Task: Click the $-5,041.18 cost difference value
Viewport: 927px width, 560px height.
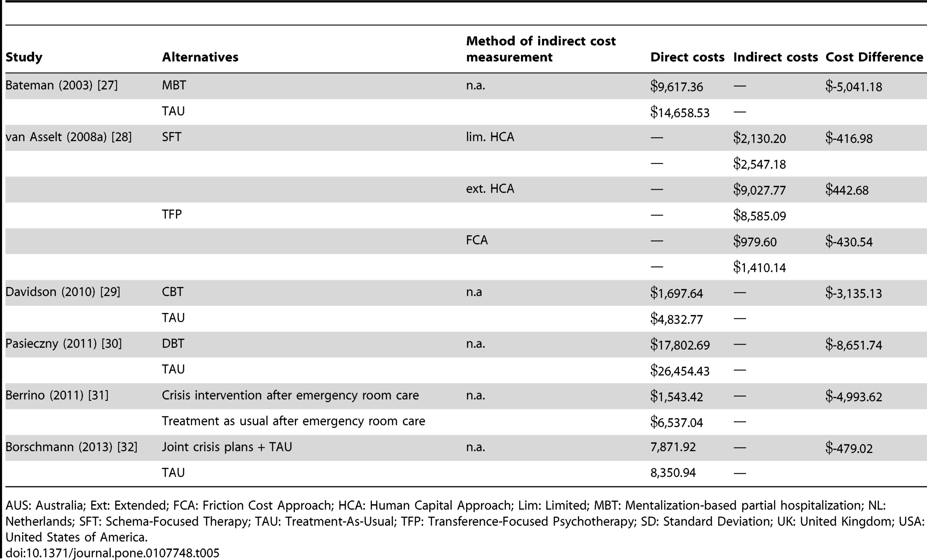Action: click(x=853, y=87)
